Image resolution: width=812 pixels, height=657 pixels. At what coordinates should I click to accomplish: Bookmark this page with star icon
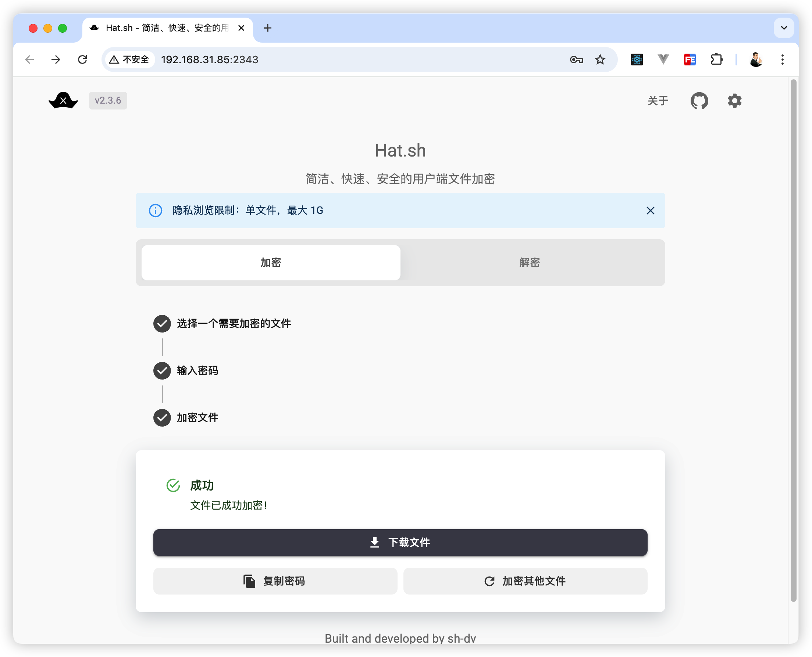click(x=600, y=60)
